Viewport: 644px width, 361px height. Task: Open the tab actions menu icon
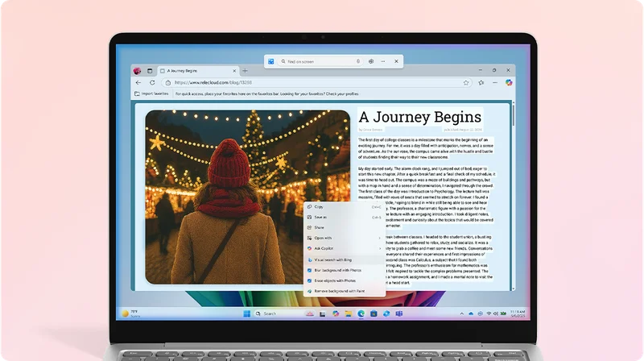(150, 71)
